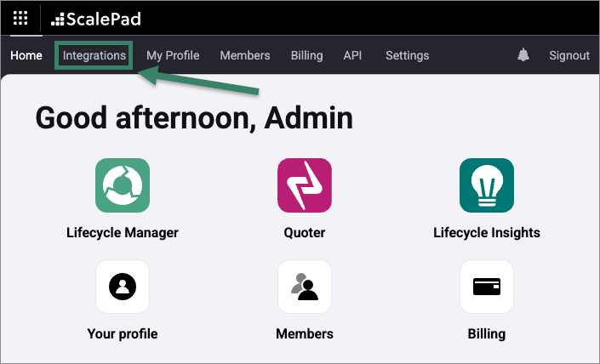
Task: Navigate to the API tab
Action: pos(352,55)
